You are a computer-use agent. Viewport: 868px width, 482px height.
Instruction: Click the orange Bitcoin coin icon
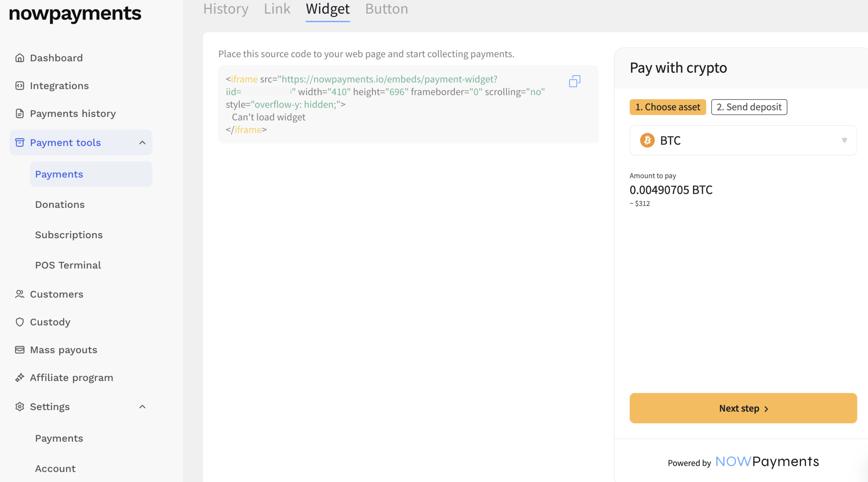(x=647, y=140)
